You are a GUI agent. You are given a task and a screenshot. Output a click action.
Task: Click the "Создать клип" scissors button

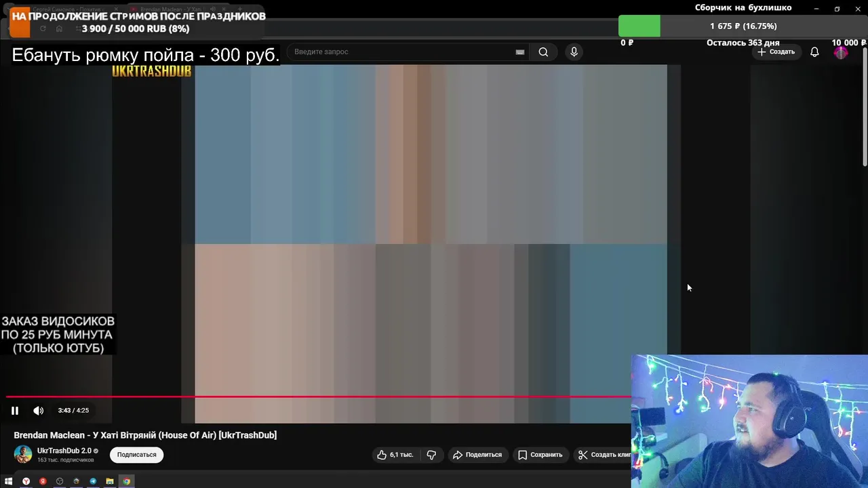click(x=603, y=455)
